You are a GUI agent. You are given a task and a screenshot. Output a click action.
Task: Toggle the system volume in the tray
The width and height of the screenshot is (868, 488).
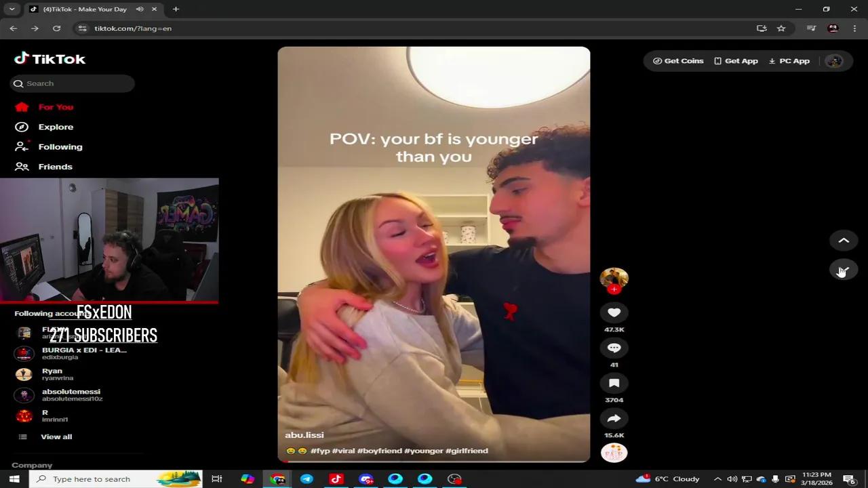pos(732,479)
